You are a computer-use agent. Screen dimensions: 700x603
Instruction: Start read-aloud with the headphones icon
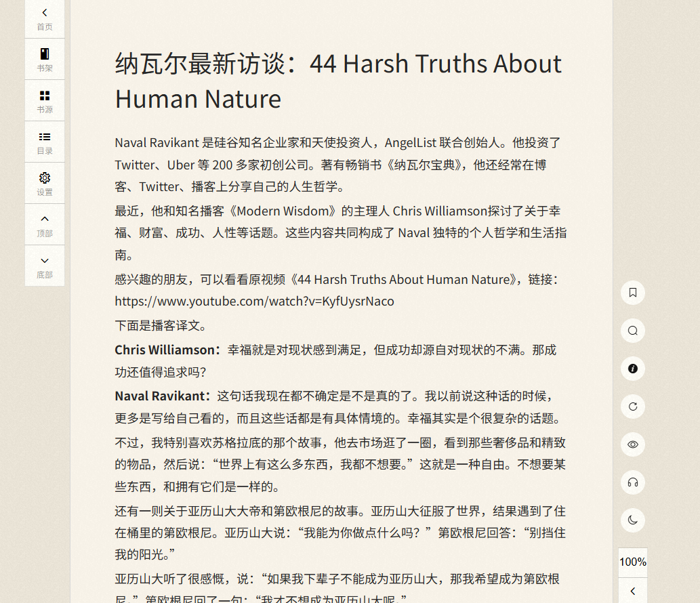[633, 482]
